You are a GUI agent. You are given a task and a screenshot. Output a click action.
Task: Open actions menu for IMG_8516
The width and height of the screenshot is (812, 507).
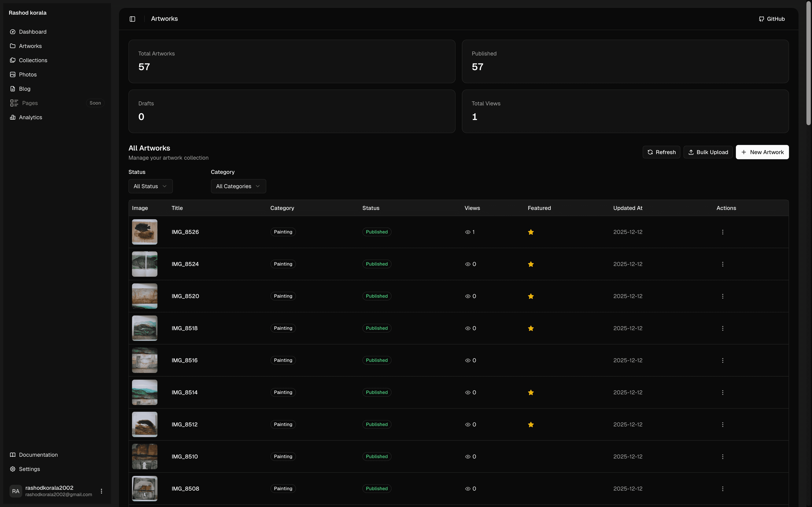pos(722,360)
